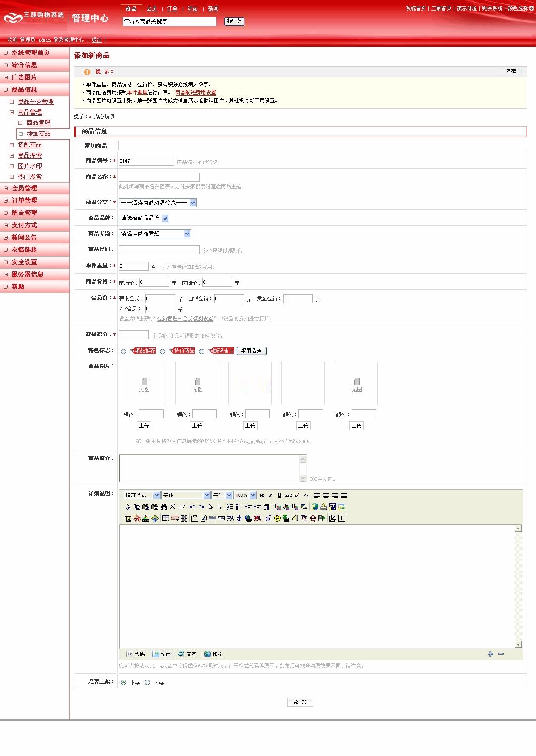Toggle bold formatting in the editor
The width and height of the screenshot is (536, 756).
262,495
